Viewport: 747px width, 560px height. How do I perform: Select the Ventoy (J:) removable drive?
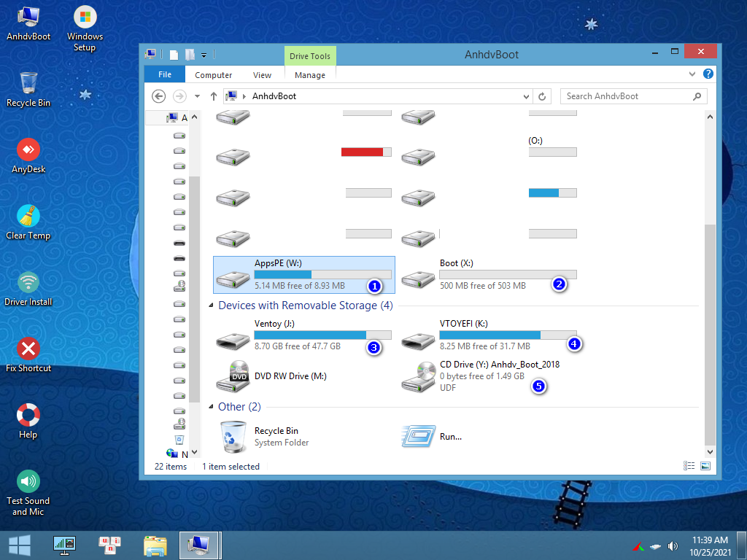[304, 335]
